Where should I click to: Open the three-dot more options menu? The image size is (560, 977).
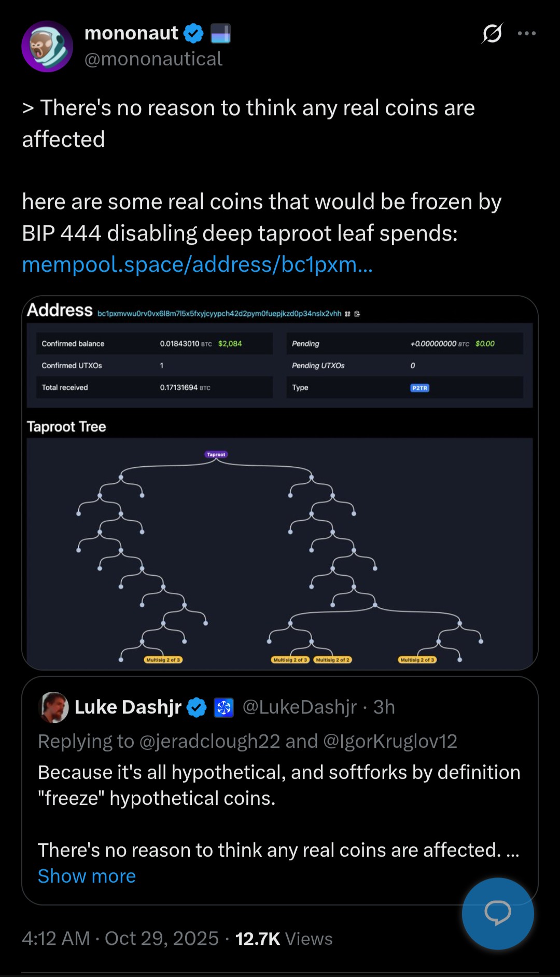click(526, 34)
